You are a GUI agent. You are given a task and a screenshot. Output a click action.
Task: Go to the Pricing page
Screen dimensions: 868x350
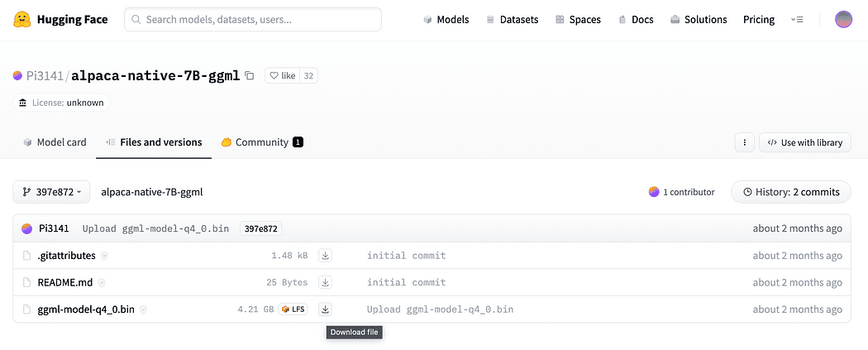[758, 19]
